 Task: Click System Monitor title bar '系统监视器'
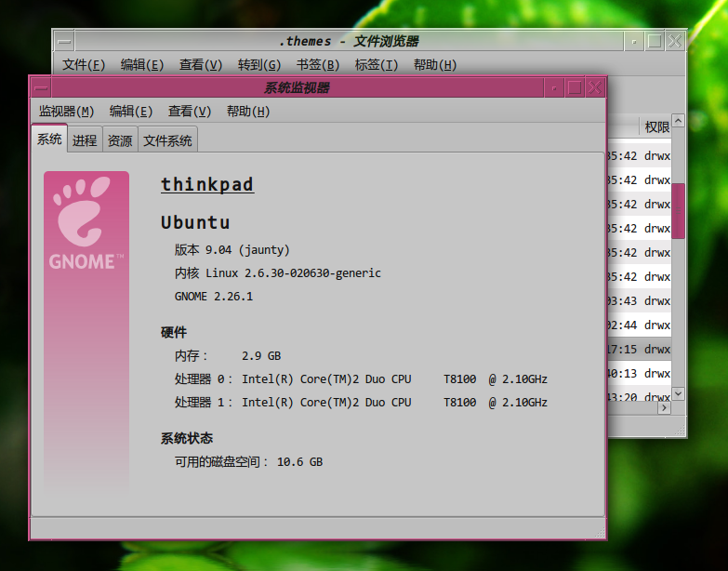pos(298,87)
